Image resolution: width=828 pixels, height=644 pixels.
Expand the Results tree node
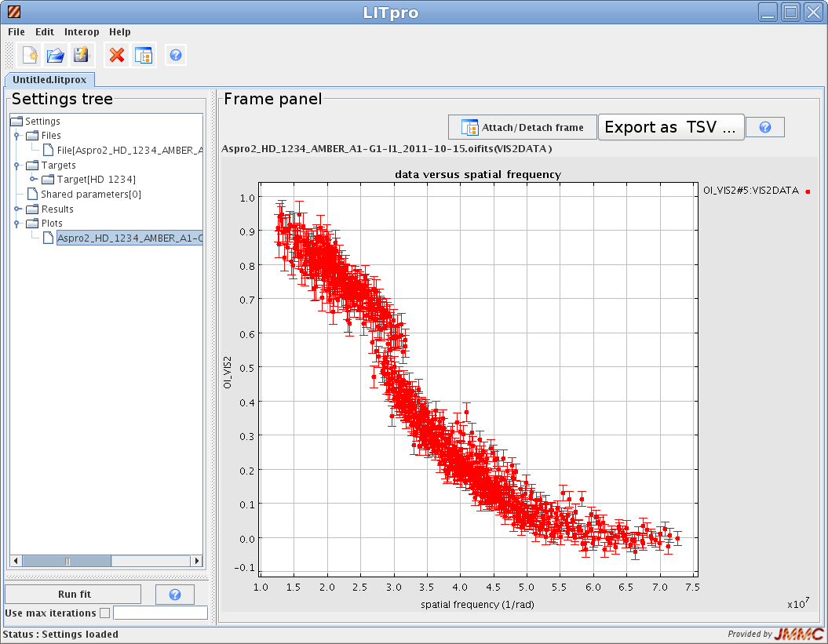[17, 209]
